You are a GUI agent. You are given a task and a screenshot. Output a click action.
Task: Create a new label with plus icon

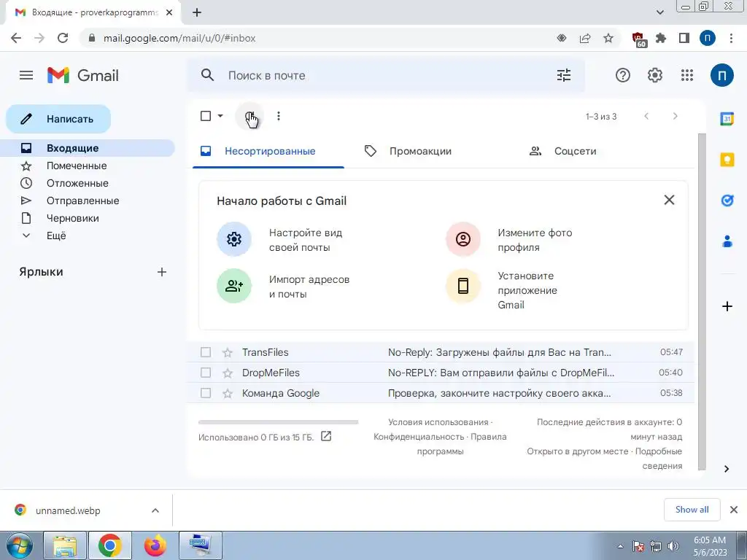click(162, 272)
